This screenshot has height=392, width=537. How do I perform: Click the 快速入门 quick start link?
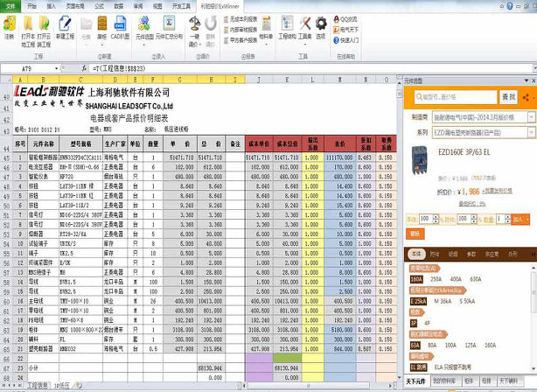(348, 39)
